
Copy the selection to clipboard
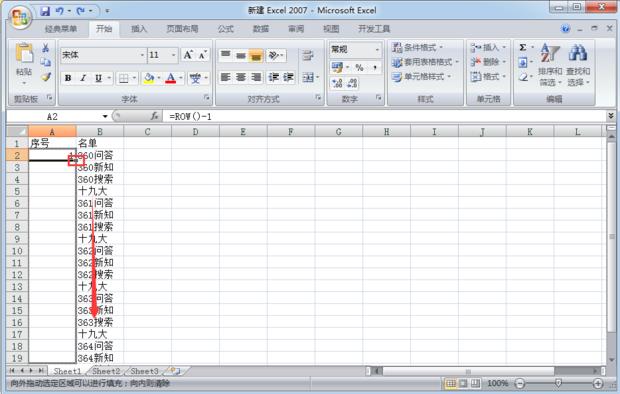click(46, 62)
